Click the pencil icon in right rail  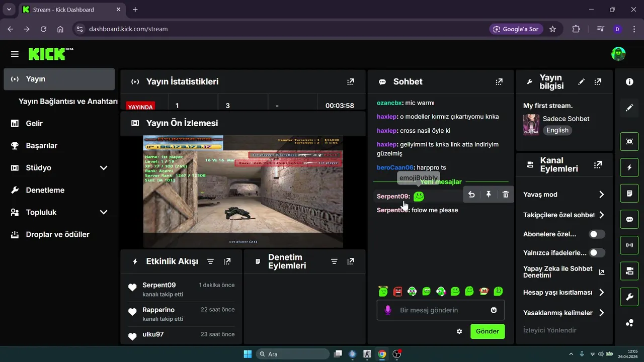[x=629, y=108]
